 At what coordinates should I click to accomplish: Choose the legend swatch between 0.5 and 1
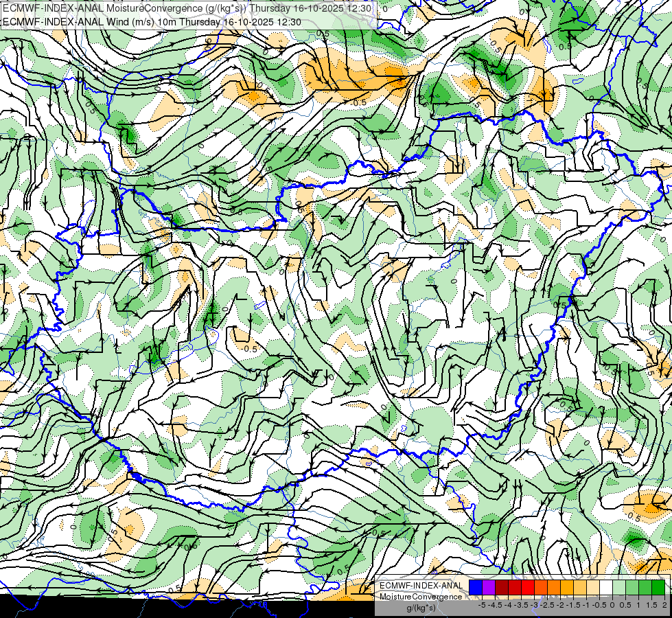(632, 587)
